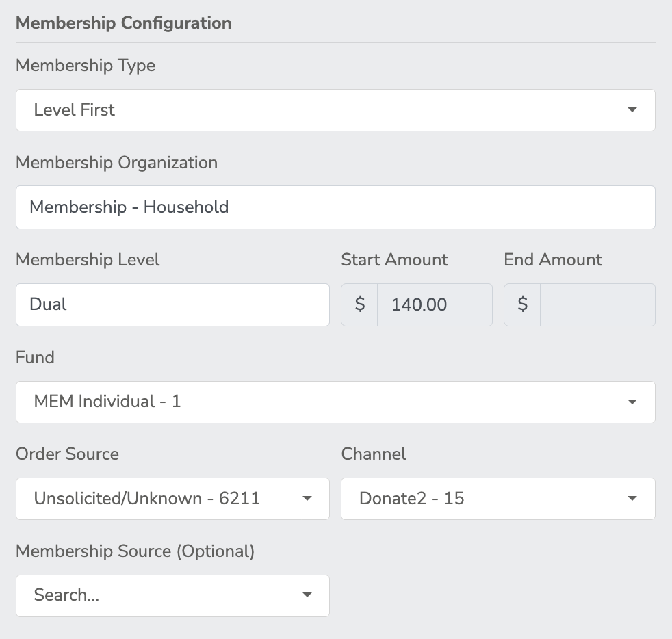Click the 'Membership Source (Optional)' label

coord(135,551)
